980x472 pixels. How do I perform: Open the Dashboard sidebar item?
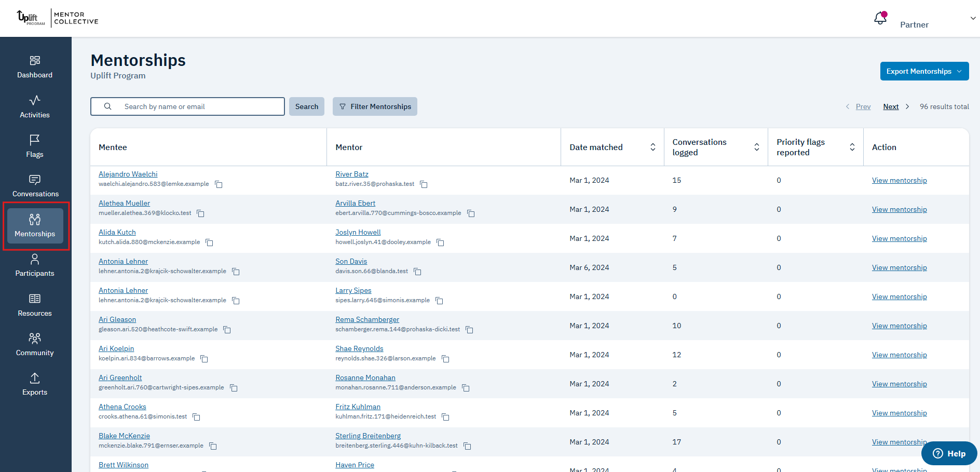(35, 68)
